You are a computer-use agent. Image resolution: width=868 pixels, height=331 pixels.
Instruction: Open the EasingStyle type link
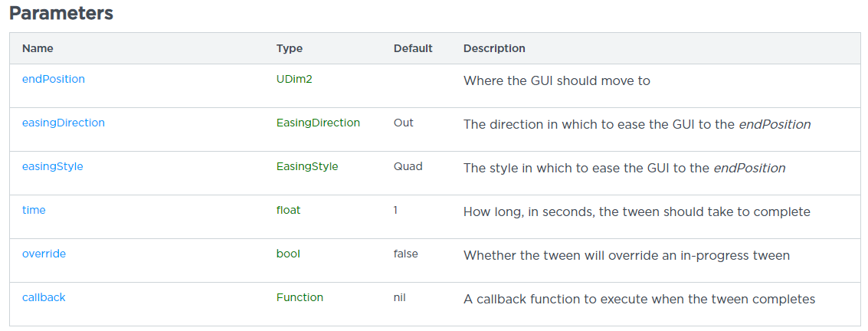click(307, 166)
